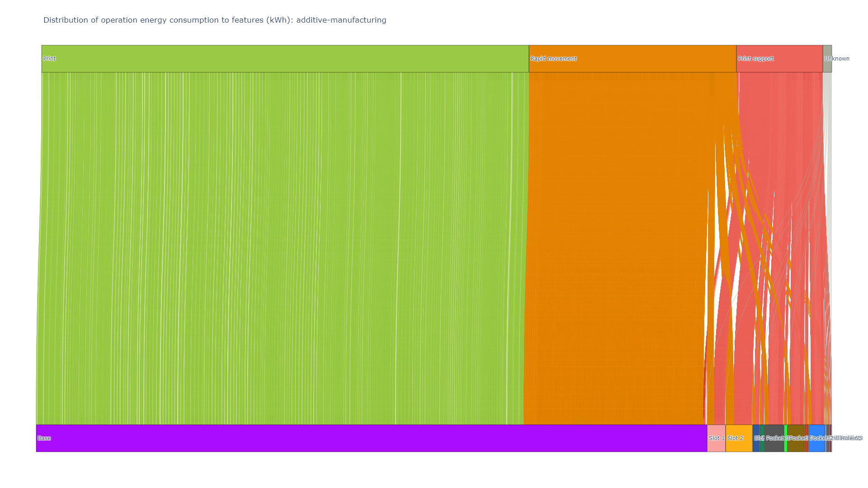This screenshot has width=868, height=488.
Task: Click the olive Pocket 1 node
Action: (796, 438)
